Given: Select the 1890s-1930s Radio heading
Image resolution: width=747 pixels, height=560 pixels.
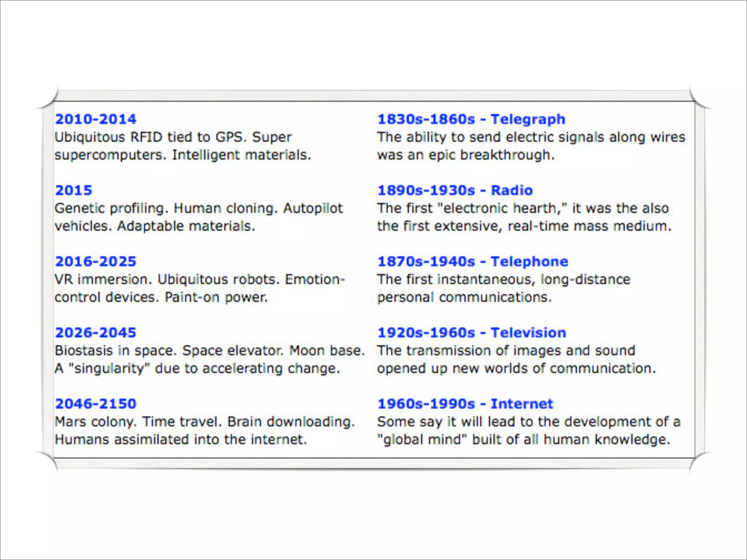Looking at the screenshot, I should [455, 190].
